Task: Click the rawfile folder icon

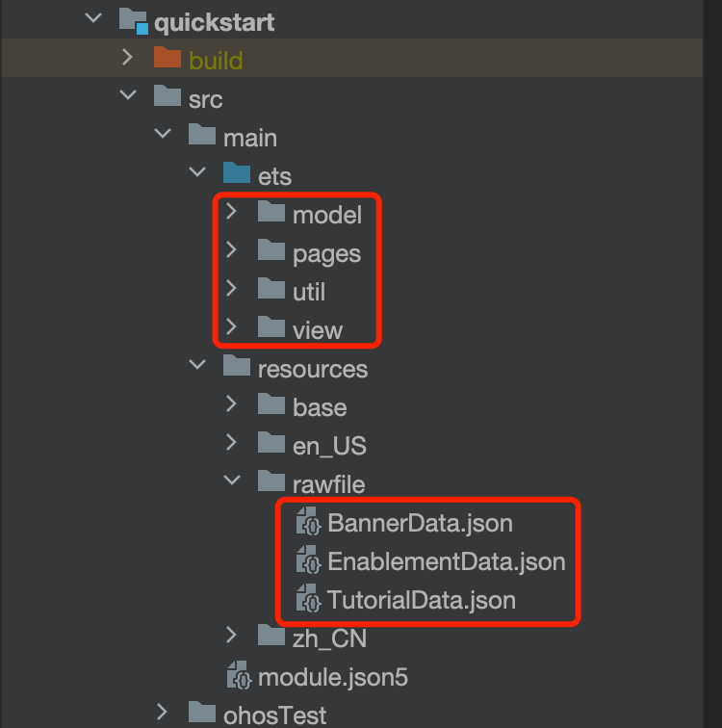Action: 271,481
